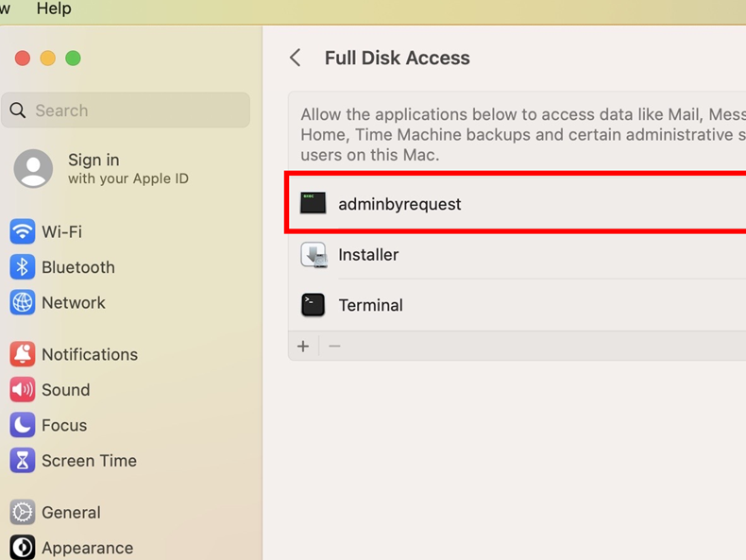746x560 pixels.
Task: Minimize the window with the yellow button
Action: click(x=47, y=58)
